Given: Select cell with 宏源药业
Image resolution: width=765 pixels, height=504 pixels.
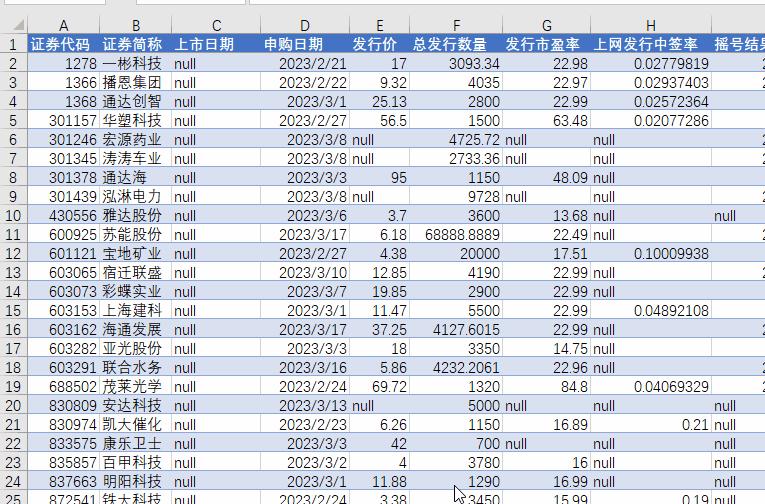Looking at the screenshot, I should tap(136, 140).
